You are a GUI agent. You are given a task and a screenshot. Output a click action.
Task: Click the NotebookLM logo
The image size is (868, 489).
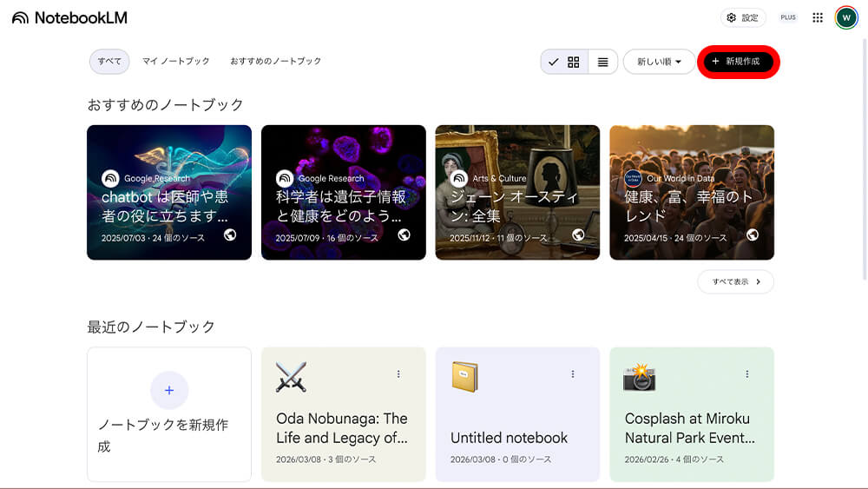click(x=69, y=17)
